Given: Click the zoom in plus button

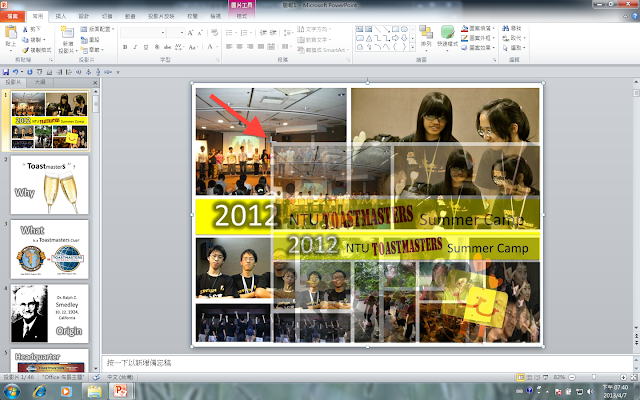Looking at the screenshot, I should (x=623, y=377).
